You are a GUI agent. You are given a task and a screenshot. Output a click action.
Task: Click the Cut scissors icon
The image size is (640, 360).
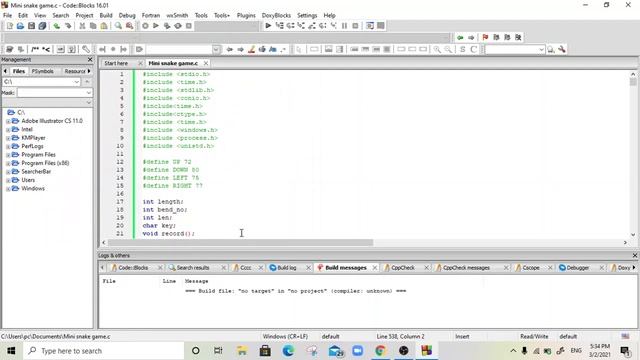(82, 26)
